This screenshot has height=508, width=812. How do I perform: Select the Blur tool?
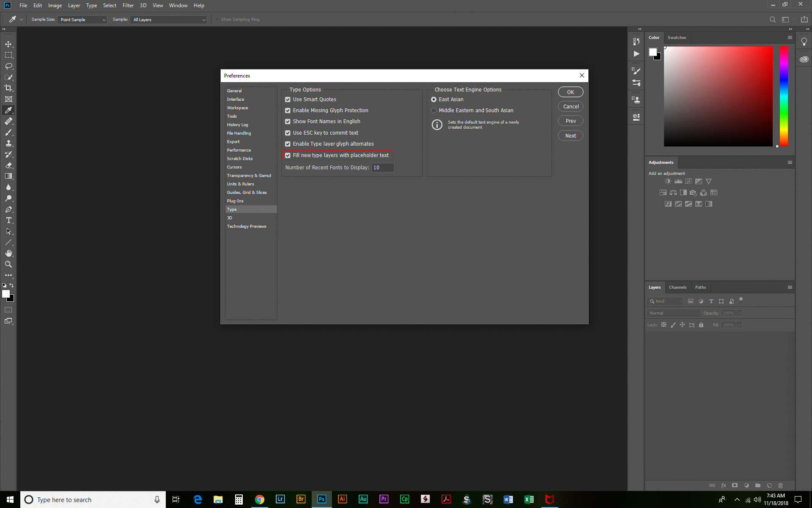tap(8, 187)
